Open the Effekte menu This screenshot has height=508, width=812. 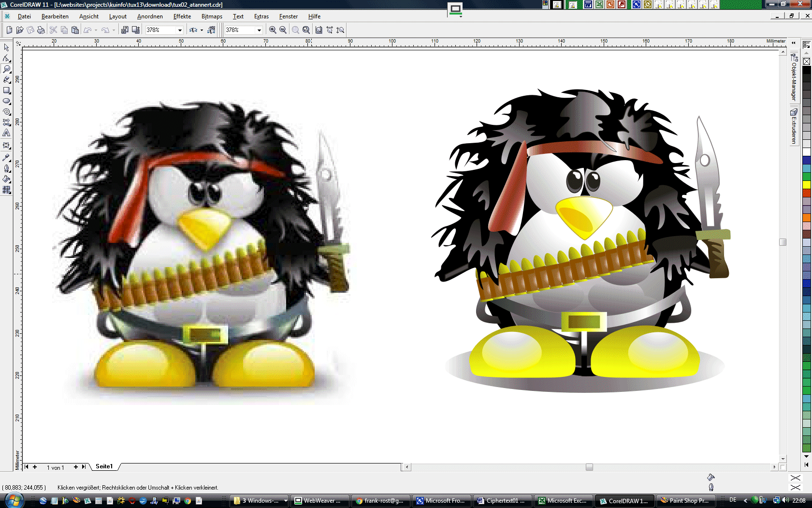[x=182, y=16]
